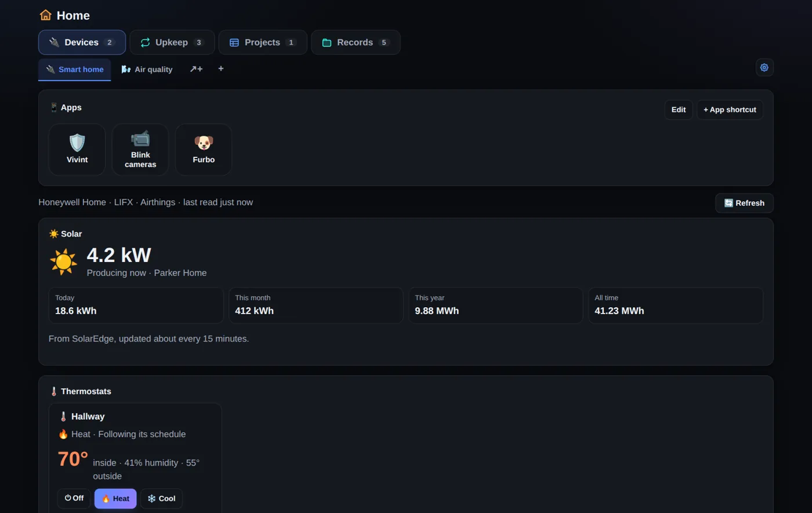Viewport: 812px width, 513px height.
Task: Click 'From SolarEdge, updated about every 15 minutes.'
Action: click(148, 339)
